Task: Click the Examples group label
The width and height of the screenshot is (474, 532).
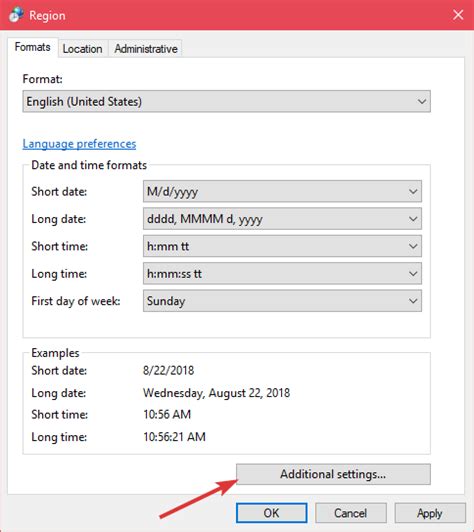Action: (x=55, y=353)
